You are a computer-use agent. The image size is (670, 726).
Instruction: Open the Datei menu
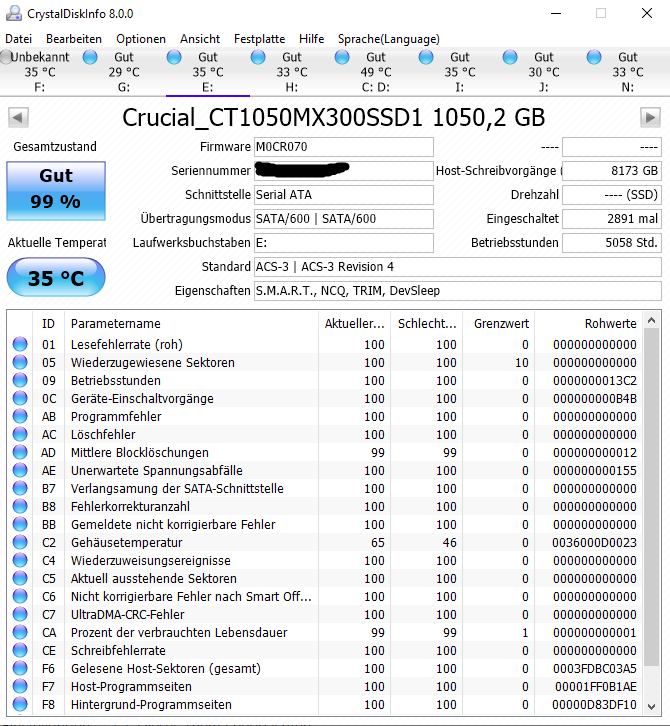19,39
